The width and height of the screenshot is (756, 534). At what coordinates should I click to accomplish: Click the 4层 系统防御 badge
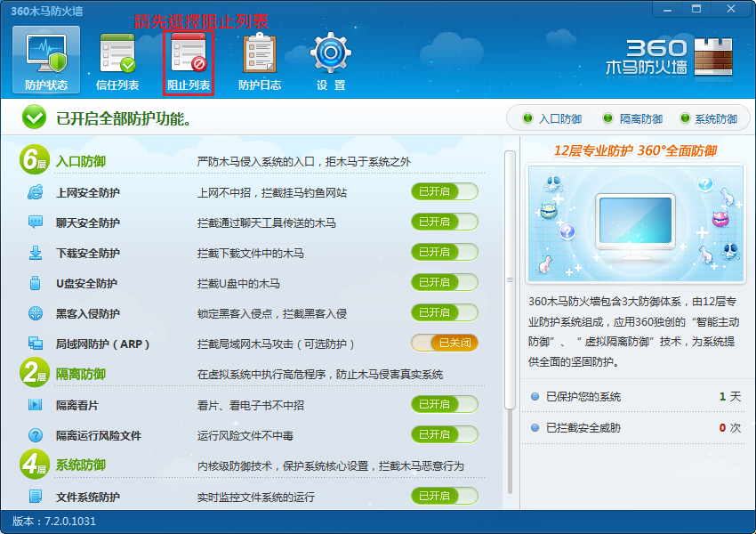tap(34, 464)
